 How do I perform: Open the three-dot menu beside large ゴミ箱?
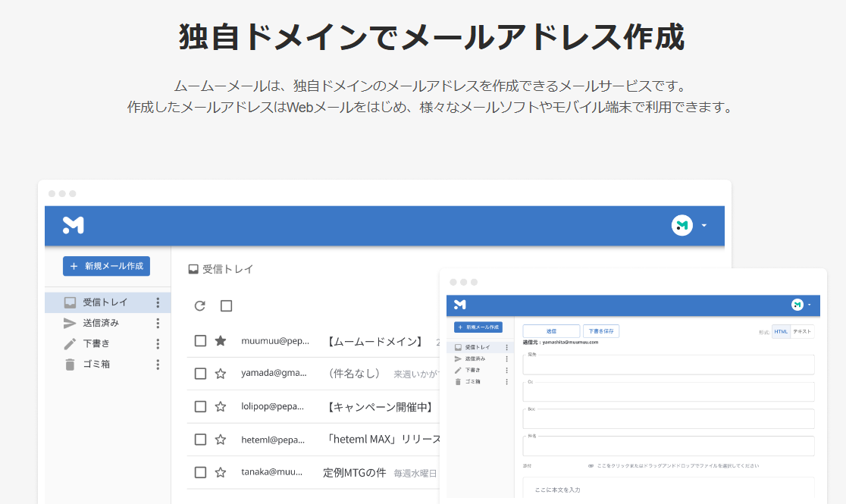click(x=158, y=364)
